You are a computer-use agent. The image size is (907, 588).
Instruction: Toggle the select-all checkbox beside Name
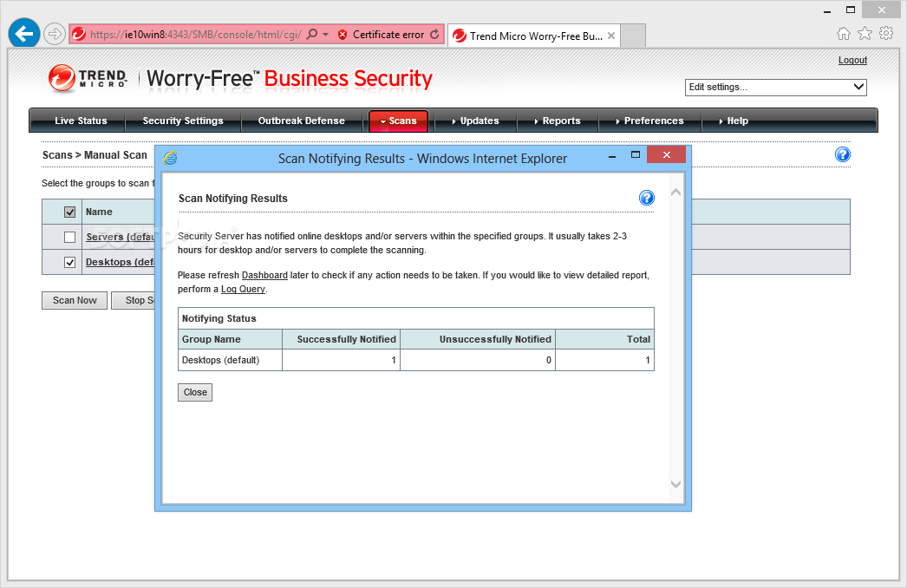pos(69,212)
